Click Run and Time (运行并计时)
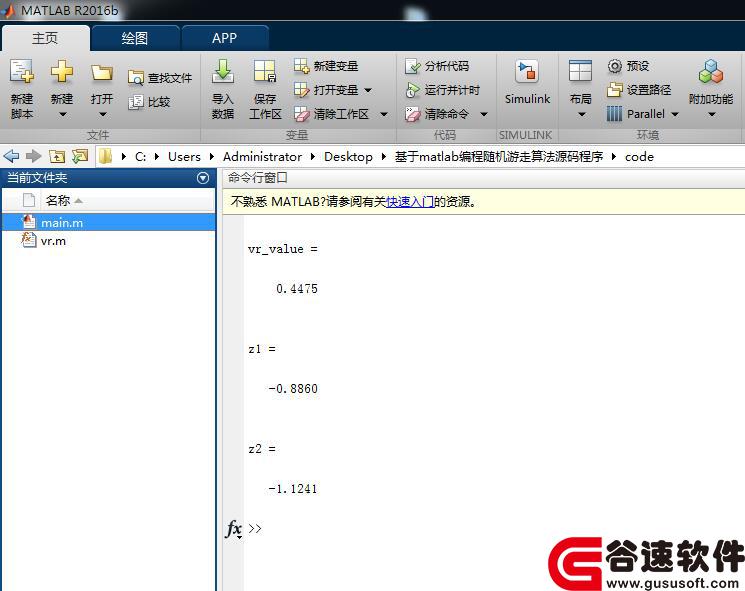 click(x=443, y=90)
